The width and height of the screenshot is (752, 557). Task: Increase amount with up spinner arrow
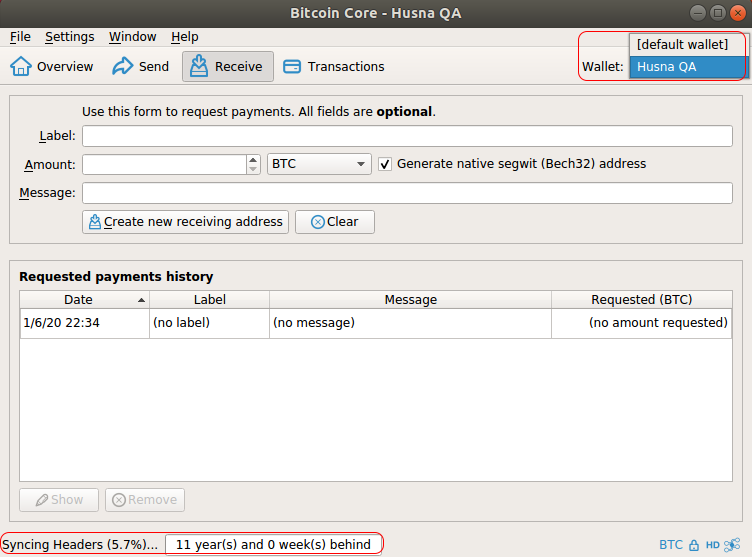pyautogui.click(x=253, y=160)
